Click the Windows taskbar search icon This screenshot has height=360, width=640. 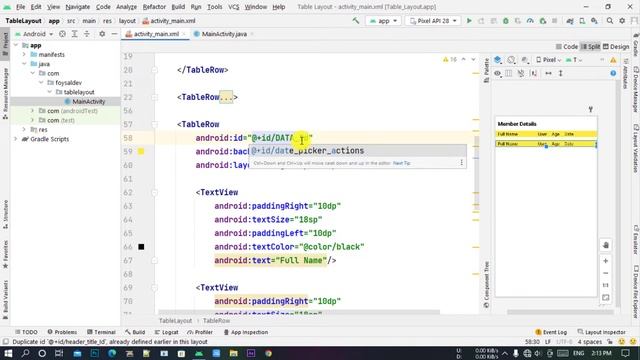click(25, 353)
